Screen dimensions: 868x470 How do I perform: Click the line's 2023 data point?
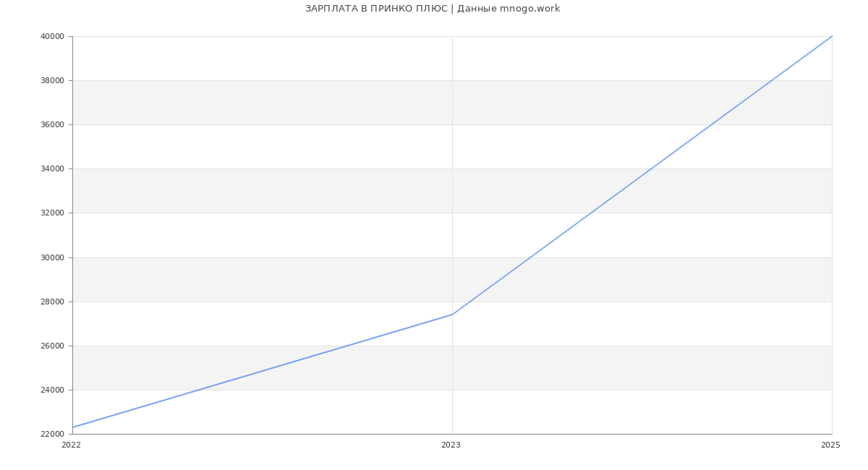tap(452, 315)
